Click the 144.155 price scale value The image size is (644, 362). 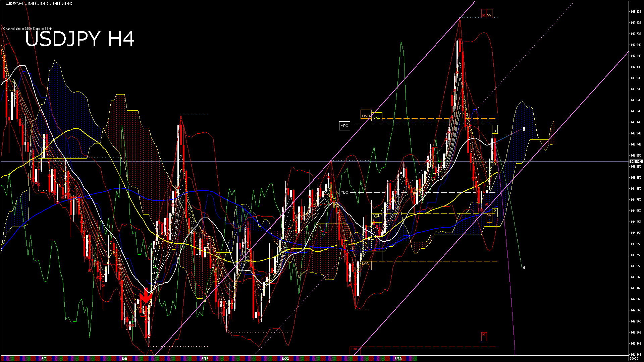[x=636, y=233]
